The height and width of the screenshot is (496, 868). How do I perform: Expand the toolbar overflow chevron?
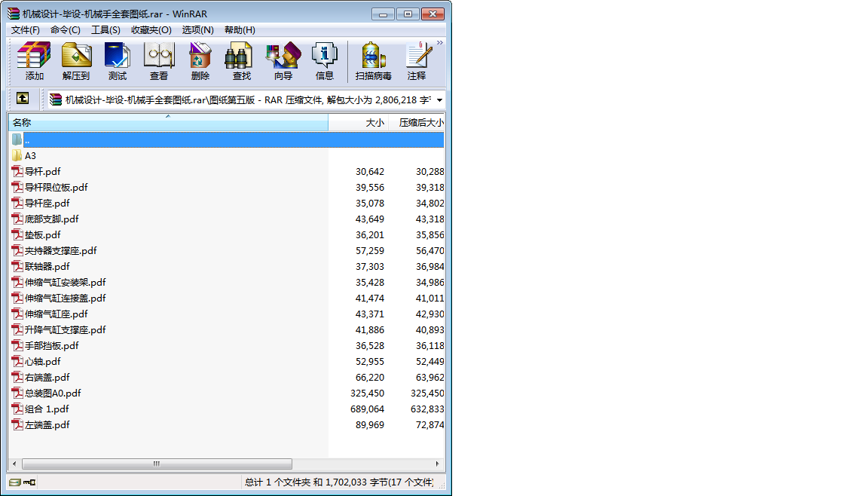click(439, 43)
